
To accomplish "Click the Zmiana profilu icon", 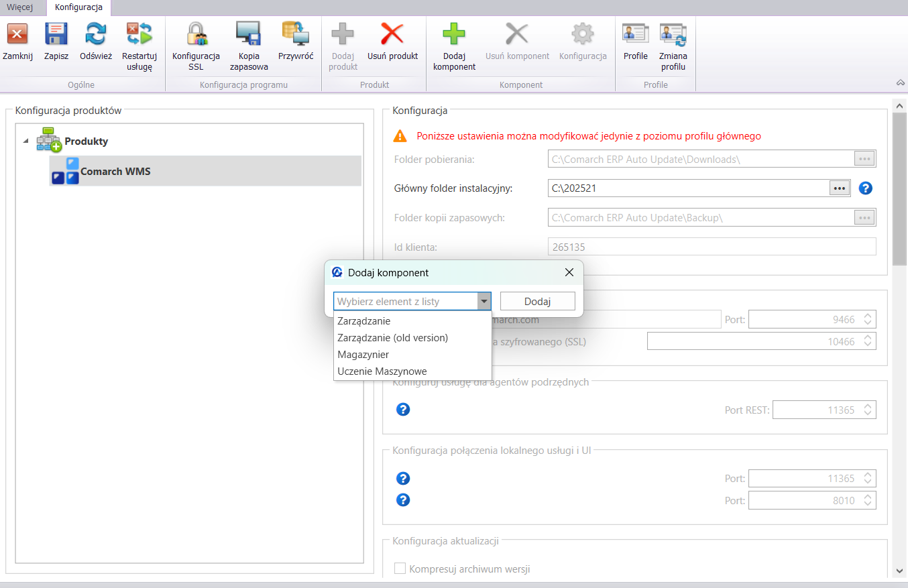I will click(x=673, y=34).
